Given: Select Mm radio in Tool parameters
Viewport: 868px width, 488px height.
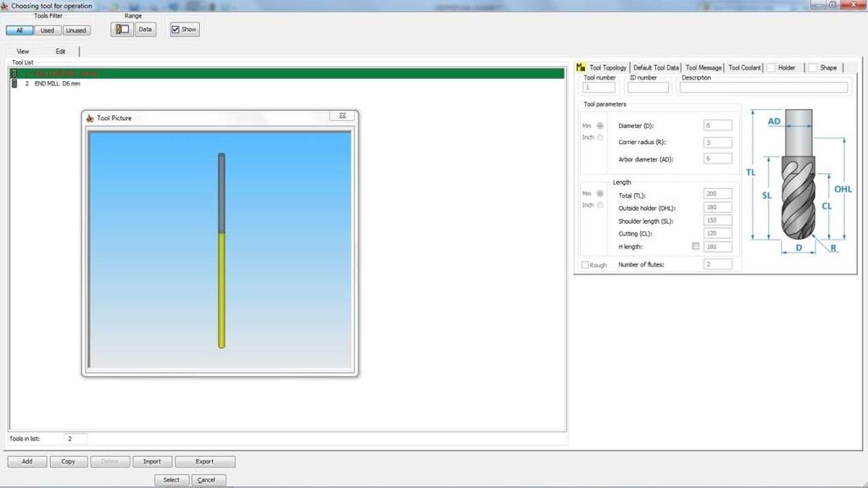Looking at the screenshot, I should (x=600, y=126).
